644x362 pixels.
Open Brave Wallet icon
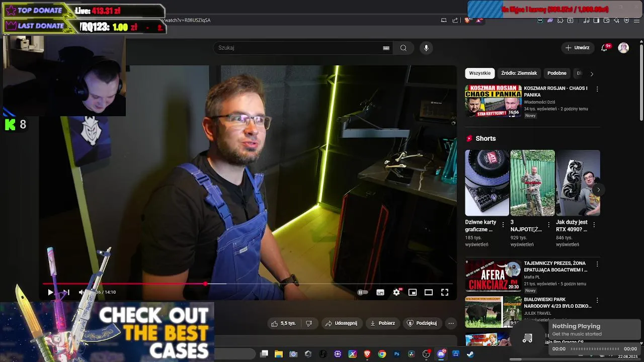(606, 21)
